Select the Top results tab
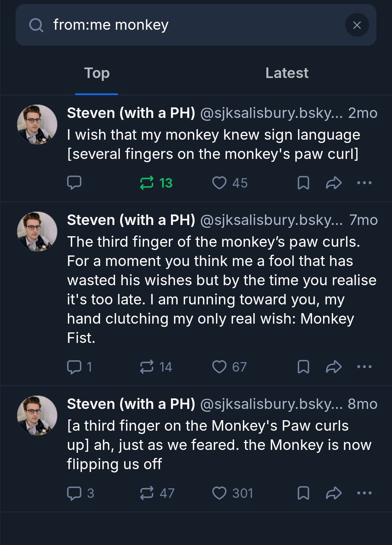 (97, 73)
